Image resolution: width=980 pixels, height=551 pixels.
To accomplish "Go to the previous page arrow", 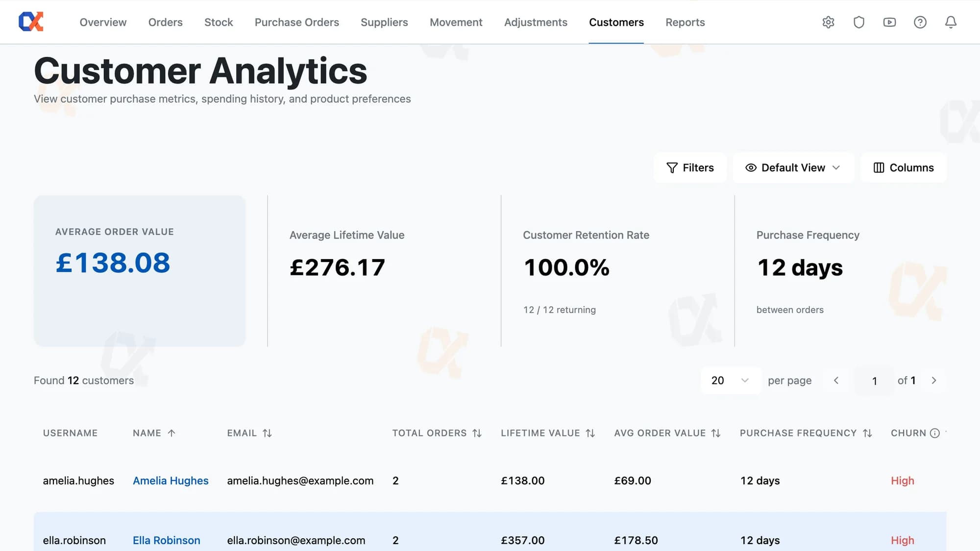I will pyautogui.click(x=836, y=381).
